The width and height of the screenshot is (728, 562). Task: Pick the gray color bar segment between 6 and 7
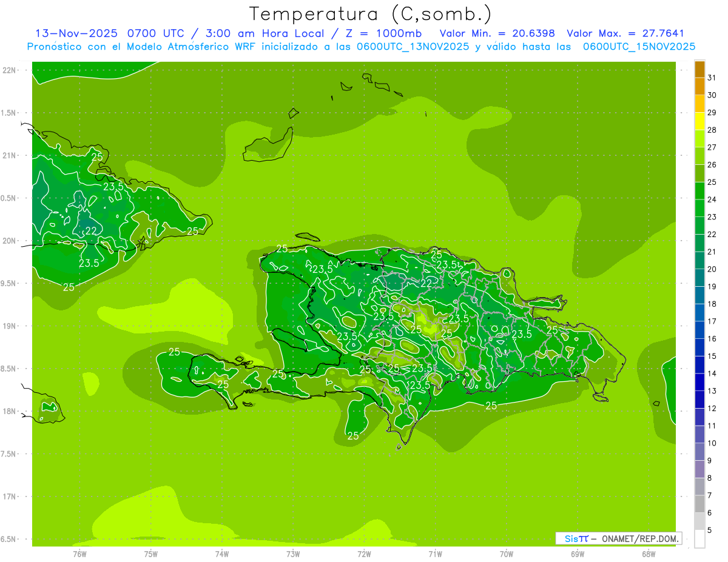(x=699, y=504)
